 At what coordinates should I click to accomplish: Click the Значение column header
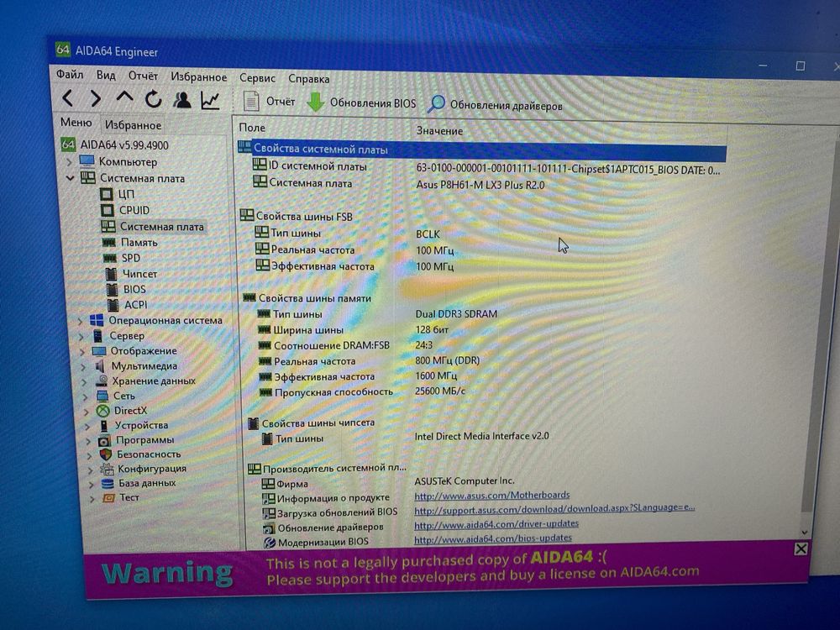(439, 131)
